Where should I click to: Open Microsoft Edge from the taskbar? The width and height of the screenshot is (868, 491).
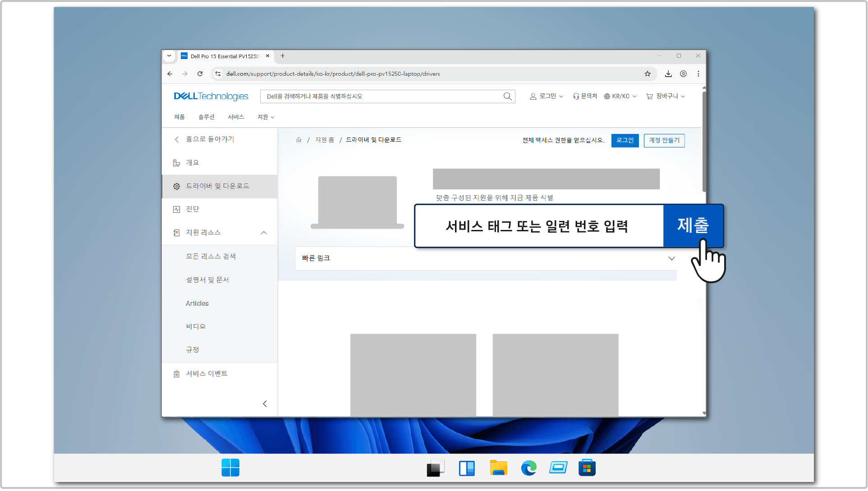coord(528,468)
